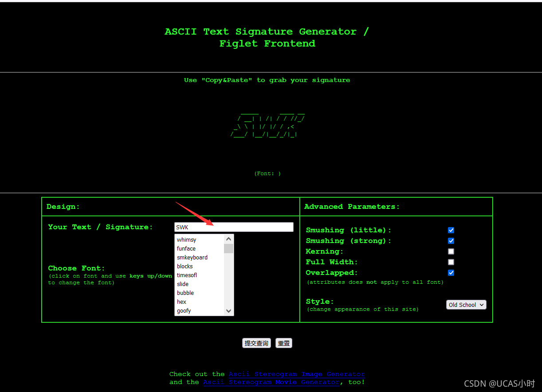
Task: Click the Your Text / Signature input field
Action: tap(234, 227)
